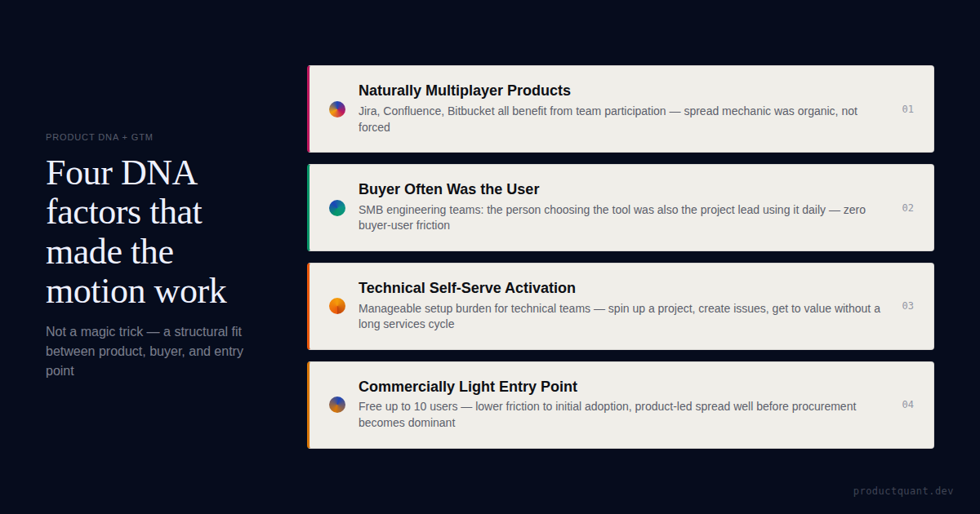980x514 pixels.
Task: Visit the productquant.dev link
Action: (903, 491)
